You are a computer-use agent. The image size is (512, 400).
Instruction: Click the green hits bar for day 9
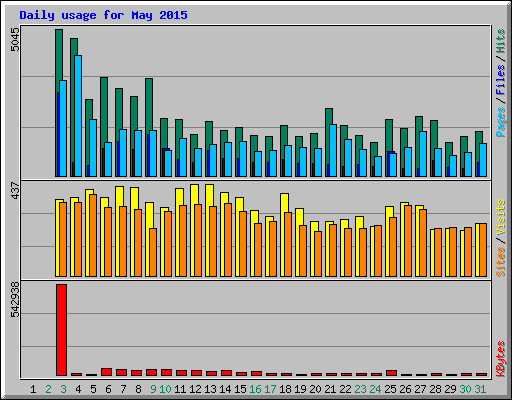point(149,105)
